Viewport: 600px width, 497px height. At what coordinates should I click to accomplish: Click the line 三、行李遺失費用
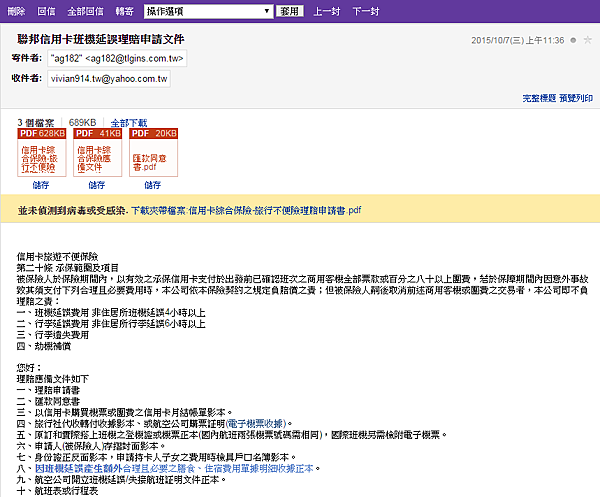[53, 335]
